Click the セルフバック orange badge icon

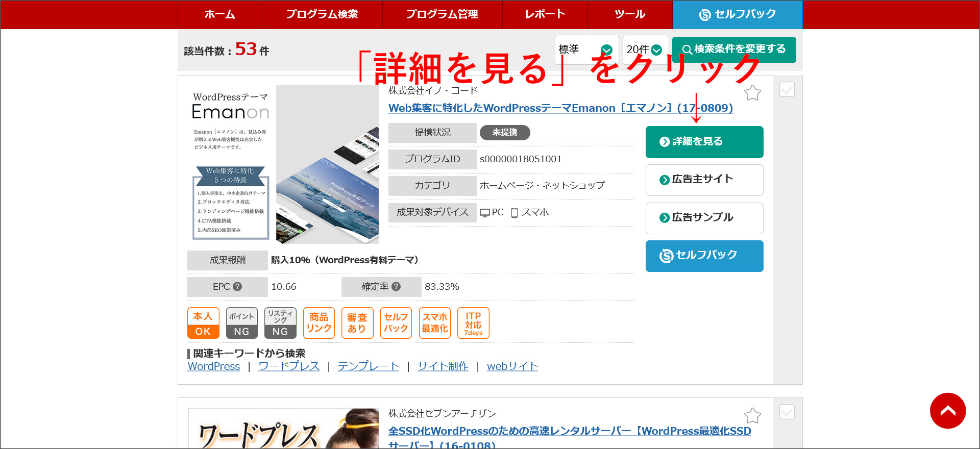click(396, 323)
